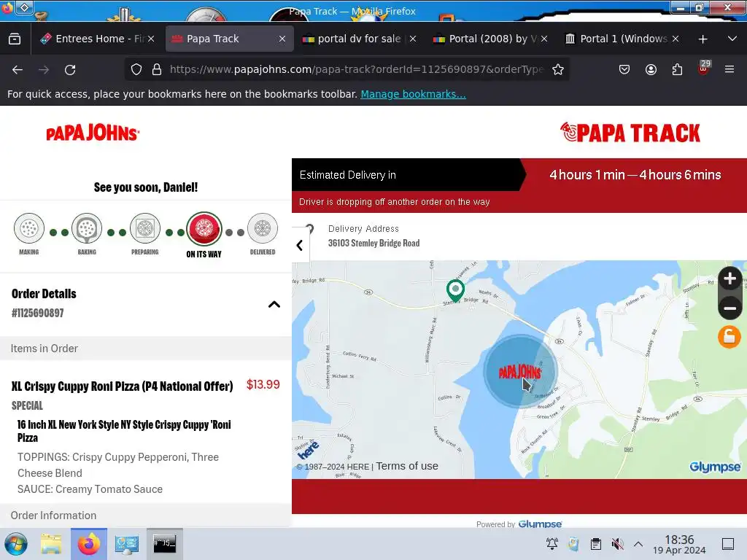Click the Papa Johns logo

[x=93, y=133]
